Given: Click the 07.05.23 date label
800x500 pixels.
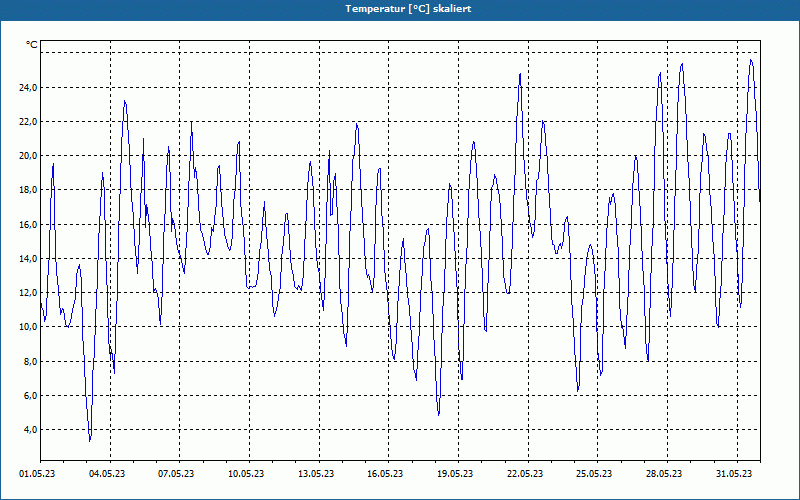Looking at the screenshot, I should click(176, 474).
